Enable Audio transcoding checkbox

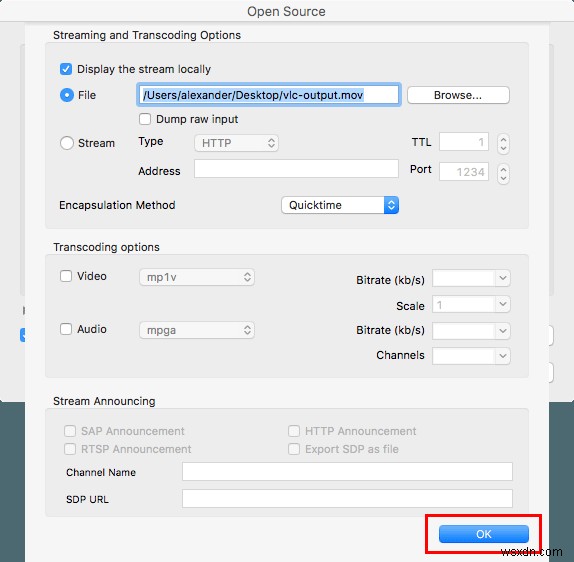click(66, 329)
